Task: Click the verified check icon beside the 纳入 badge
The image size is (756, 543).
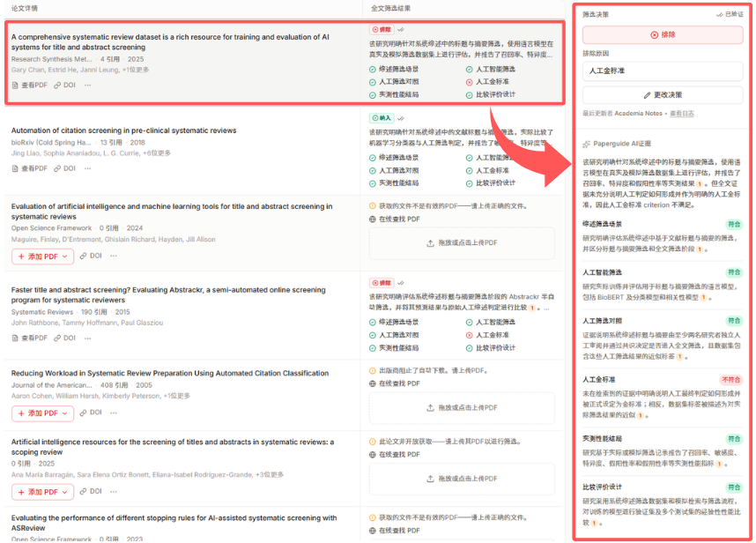Action: [401, 118]
